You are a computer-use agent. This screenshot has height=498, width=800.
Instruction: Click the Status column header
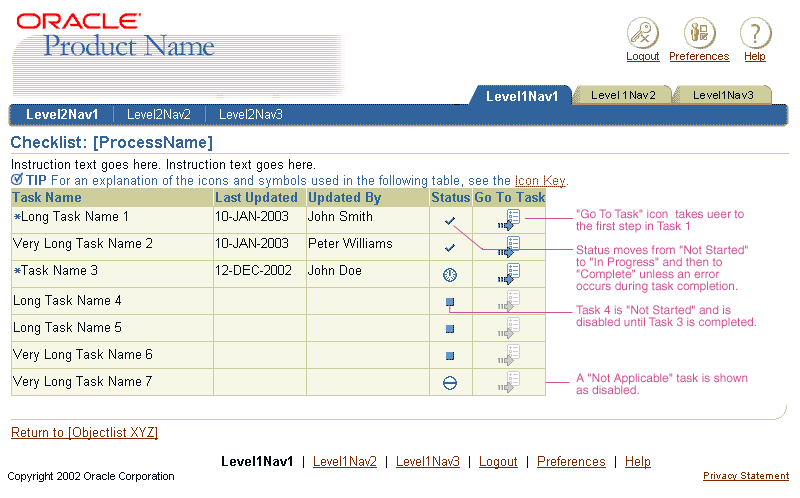click(451, 197)
